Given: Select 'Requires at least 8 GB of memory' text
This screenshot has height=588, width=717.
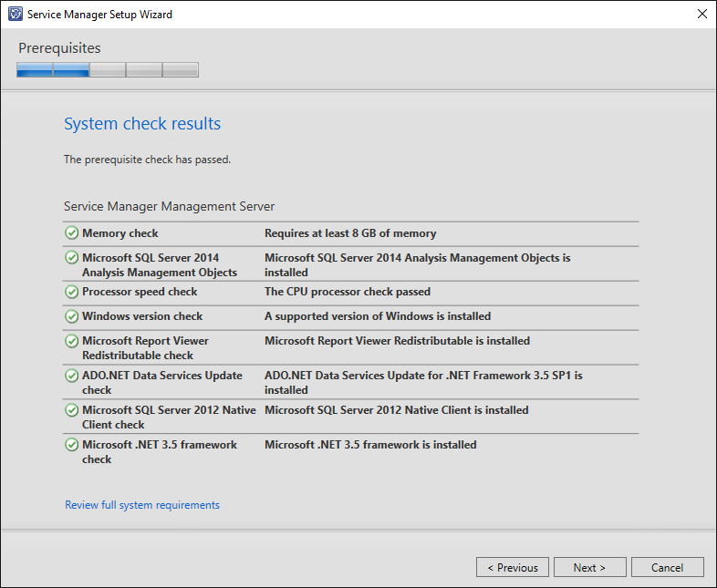Looking at the screenshot, I should point(350,233).
